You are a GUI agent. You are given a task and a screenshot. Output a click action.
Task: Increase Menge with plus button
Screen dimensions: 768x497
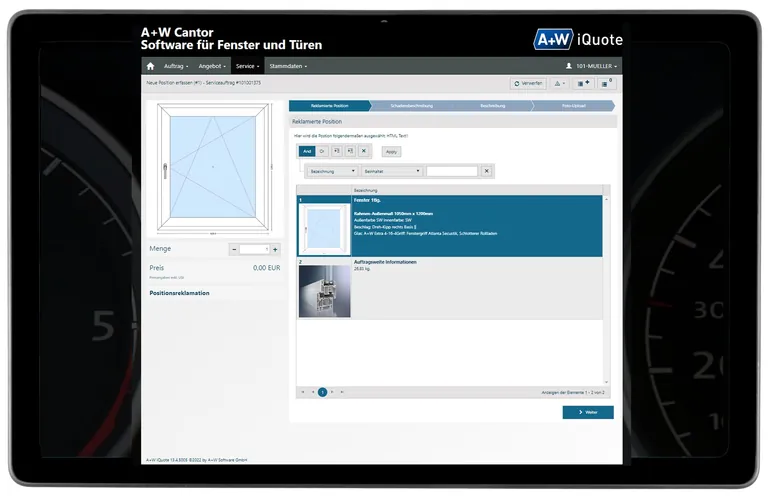275,249
